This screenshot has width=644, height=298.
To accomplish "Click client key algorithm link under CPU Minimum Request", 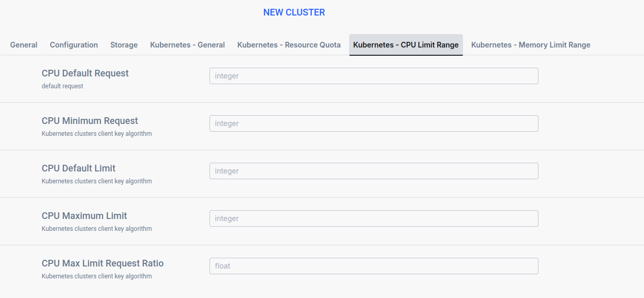I will tap(97, 133).
